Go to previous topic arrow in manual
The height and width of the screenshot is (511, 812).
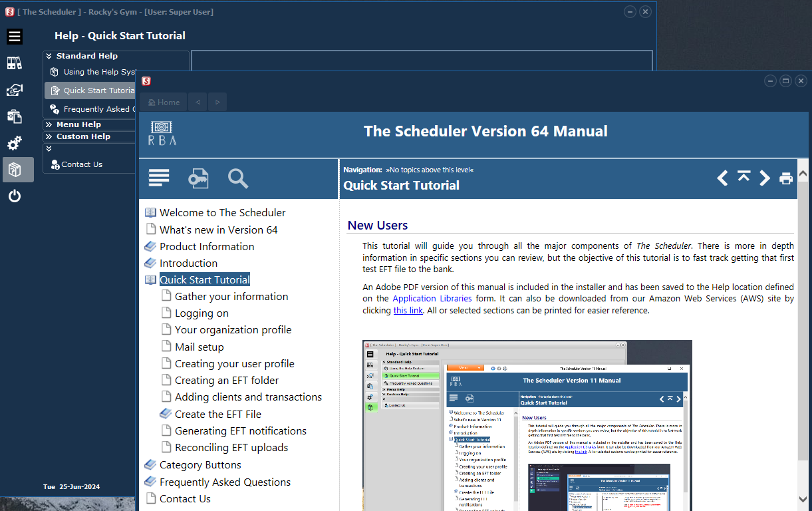[x=722, y=178]
